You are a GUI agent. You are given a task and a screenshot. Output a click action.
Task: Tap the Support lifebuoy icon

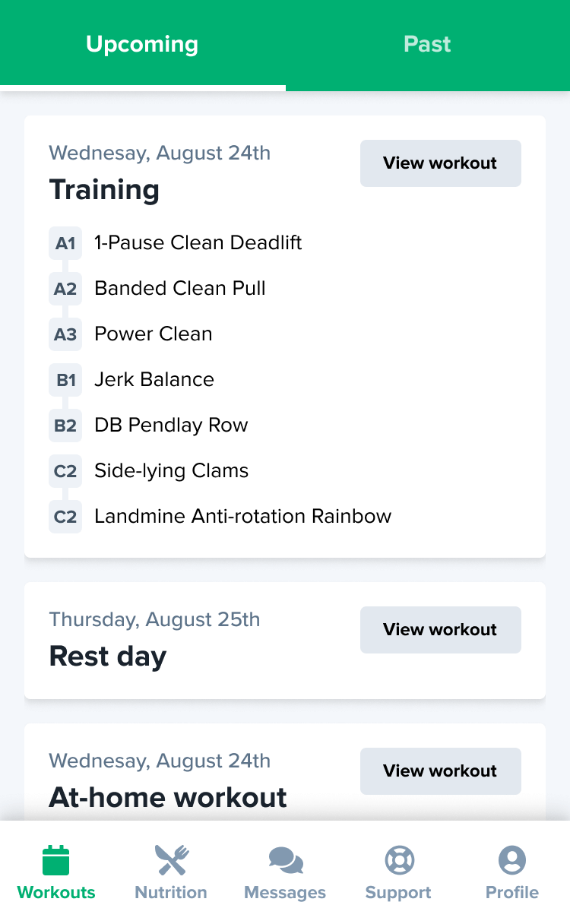pyautogui.click(x=398, y=860)
